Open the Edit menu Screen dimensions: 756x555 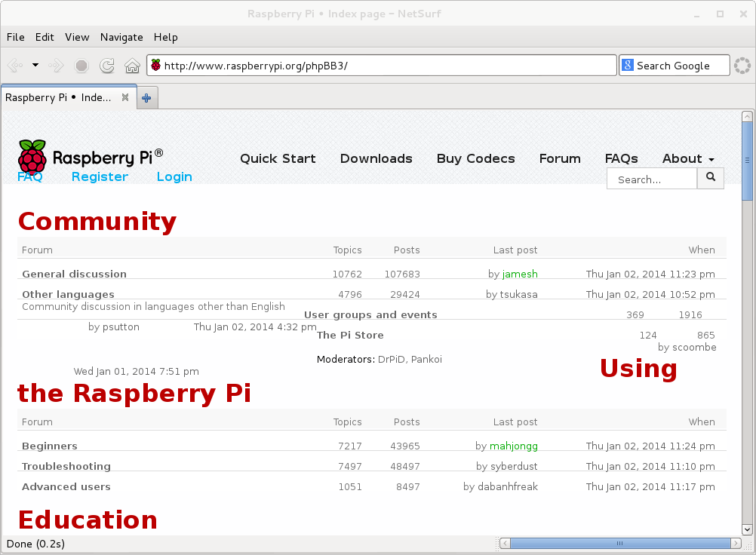pyautogui.click(x=45, y=37)
